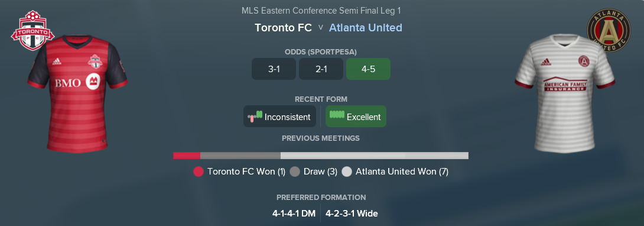Image resolution: width=644 pixels, height=226 pixels.
Task: Choose the 2-1 draw odds
Action: point(321,69)
